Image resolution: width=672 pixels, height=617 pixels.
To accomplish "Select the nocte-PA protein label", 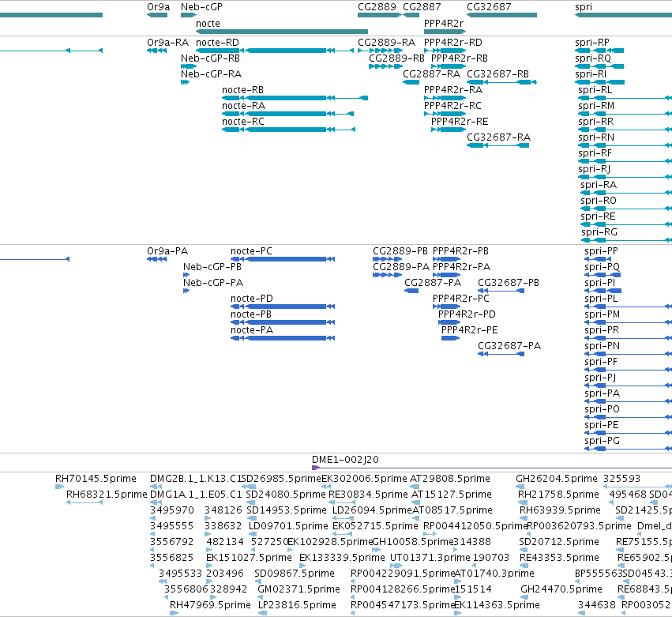I will coord(252,330).
